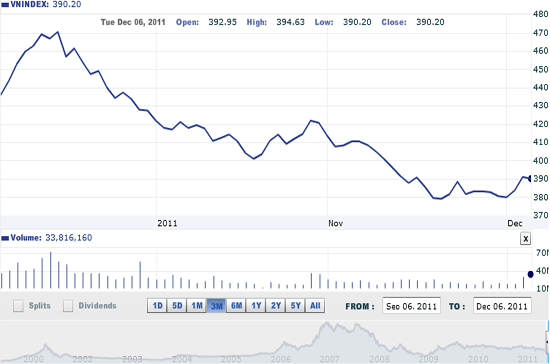This screenshot has height=364, width=550.
Task: Click the Open value 392.95
Action: (x=222, y=22)
